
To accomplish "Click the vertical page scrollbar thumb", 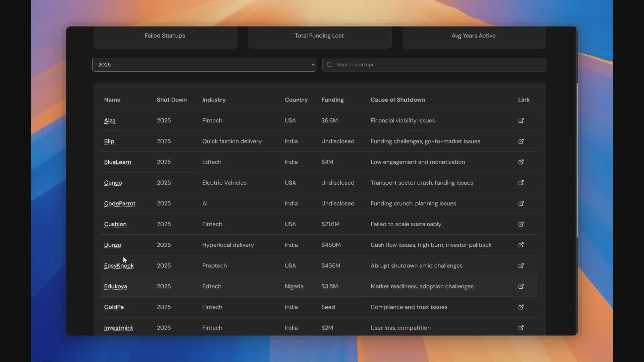I will pyautogui.click(x=577, y=161).
